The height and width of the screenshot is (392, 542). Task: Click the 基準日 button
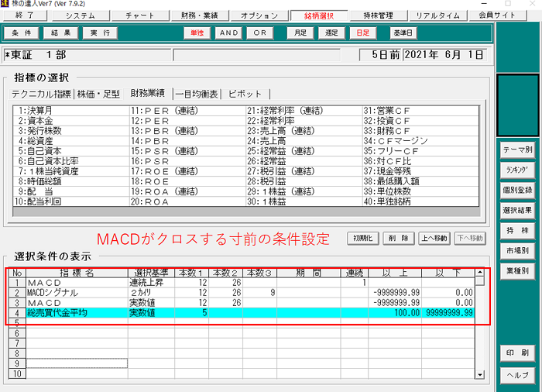pyautogui.click(x=403, y=33)
